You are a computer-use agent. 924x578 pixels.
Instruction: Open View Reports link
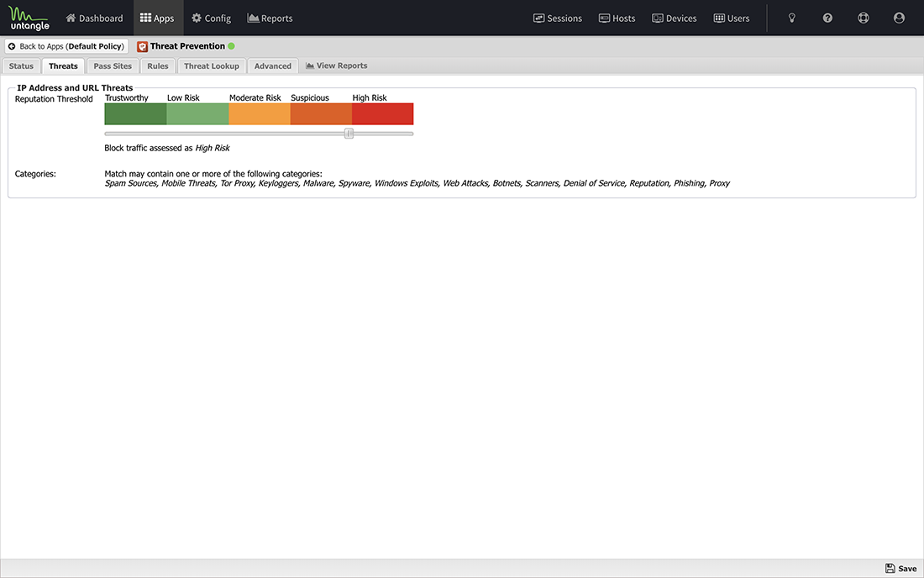[x=337, y=66]
